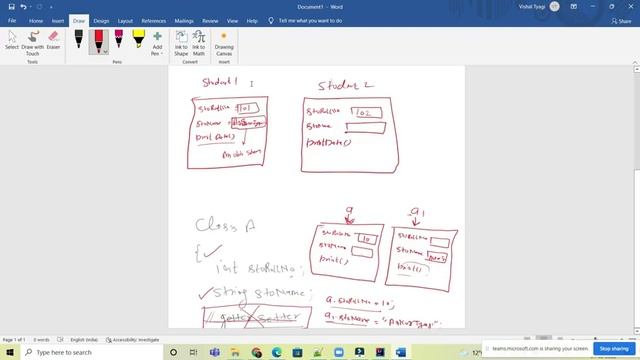Open the proofing check icon in status bar
The height and width of the screenshot is (360, 640).
(x=60, y=340)
